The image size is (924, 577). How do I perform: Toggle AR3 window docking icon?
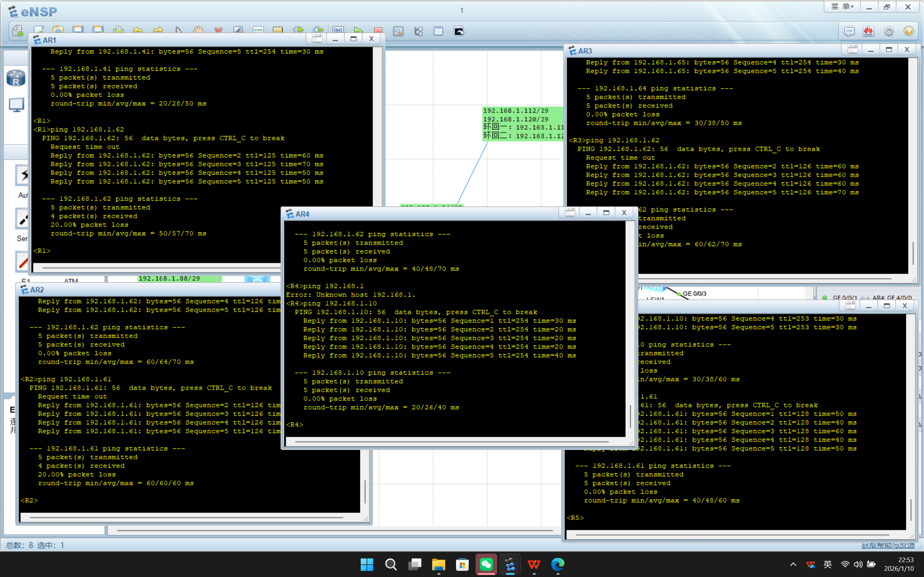pos(852,49)
